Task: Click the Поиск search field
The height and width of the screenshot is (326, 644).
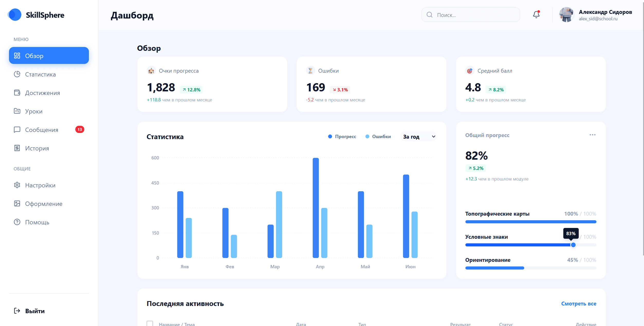Action: 470,15
